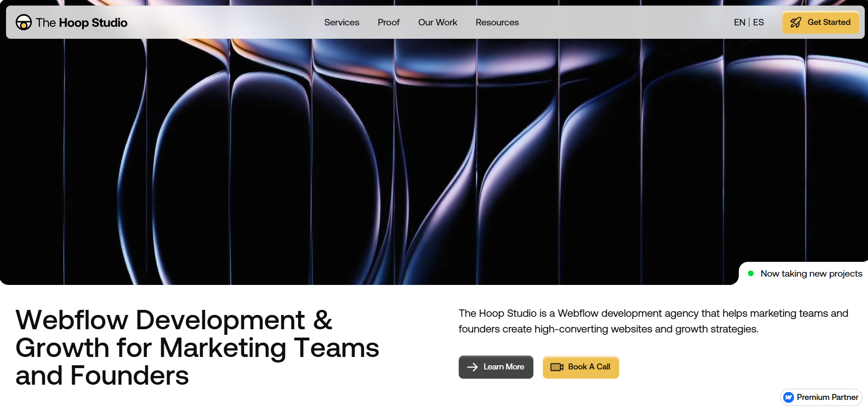Screen dimensions: 868x411
Task: Click the Webflow icon in Premium Partner badge
Action: [789, 397]
